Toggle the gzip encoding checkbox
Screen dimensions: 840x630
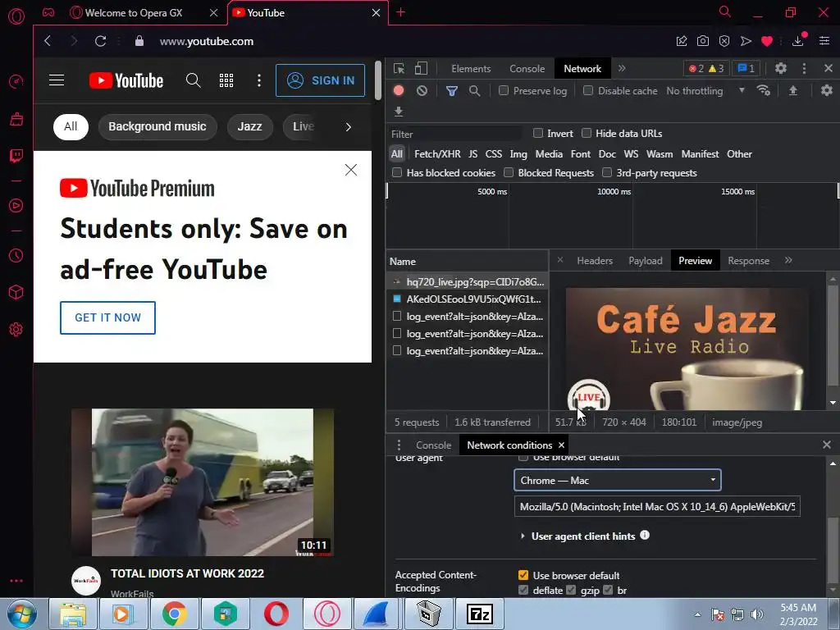571,590
